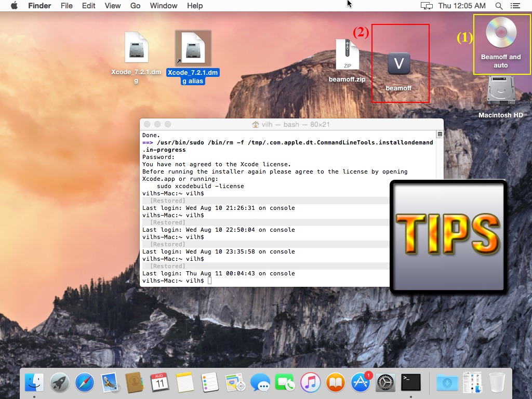This screenshot has height=399, width=532.
Task: Open Spotlight search magnifier icon
Action: 499,6
